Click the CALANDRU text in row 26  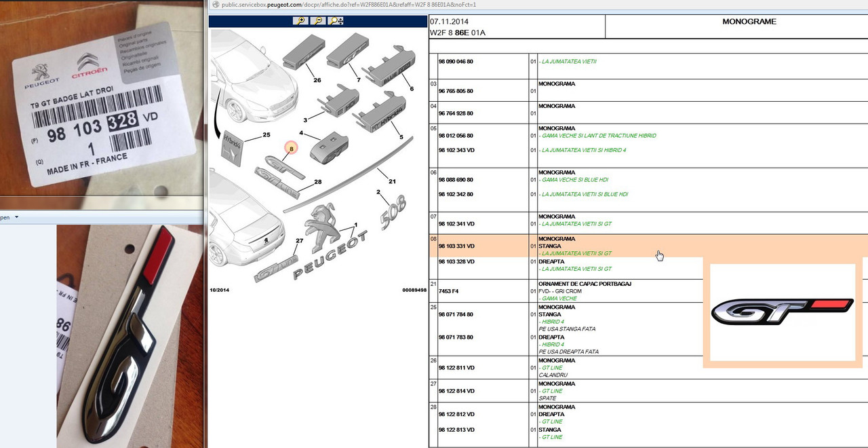[x=552, y=375]
